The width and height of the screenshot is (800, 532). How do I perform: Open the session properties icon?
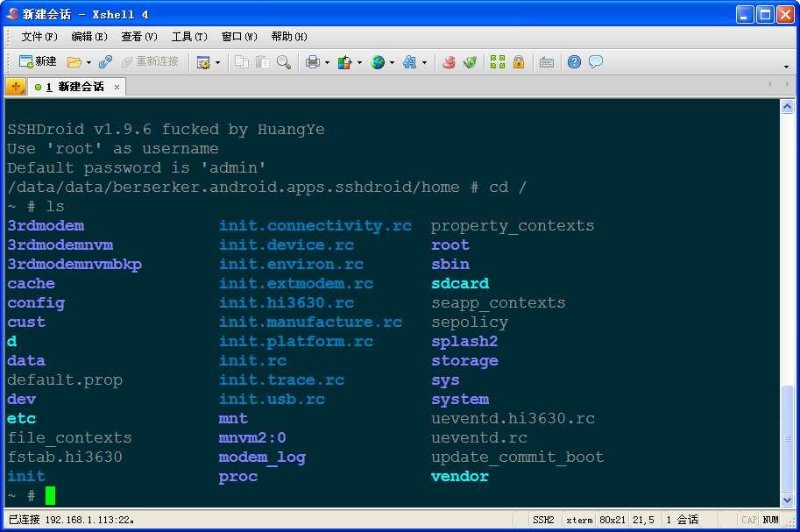[203, 62]
